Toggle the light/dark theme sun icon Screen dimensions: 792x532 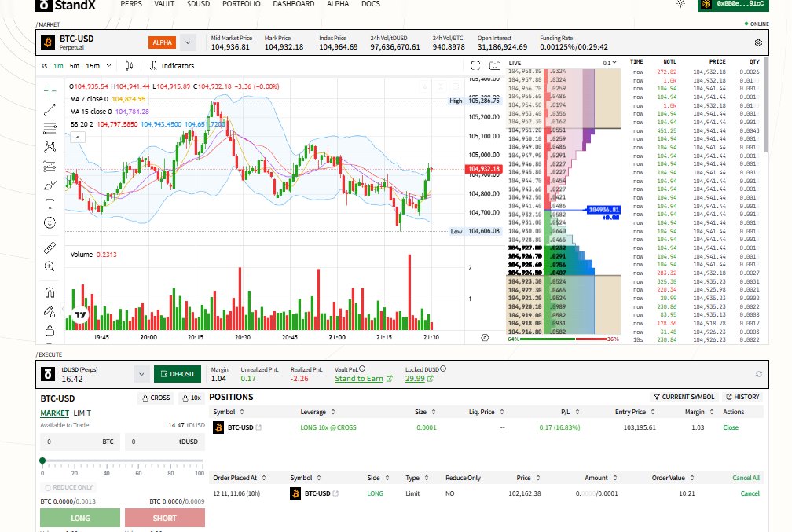tap(680, 5)
